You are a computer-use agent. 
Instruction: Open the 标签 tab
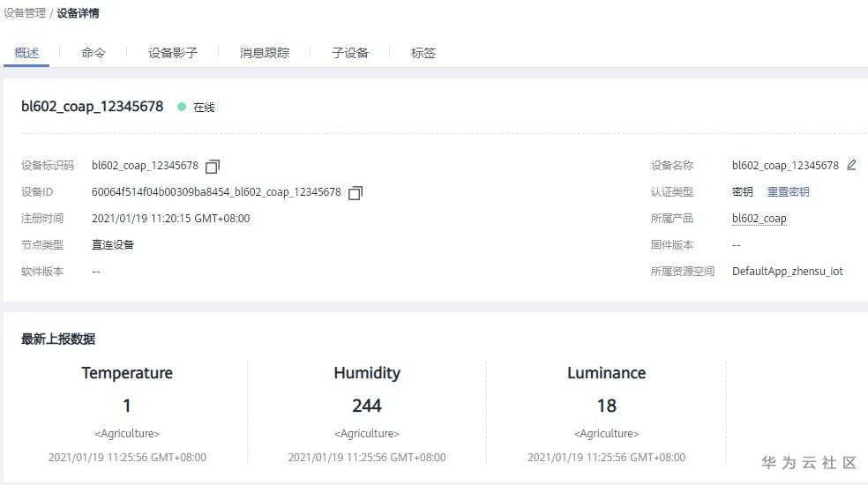tap(423, 53)
